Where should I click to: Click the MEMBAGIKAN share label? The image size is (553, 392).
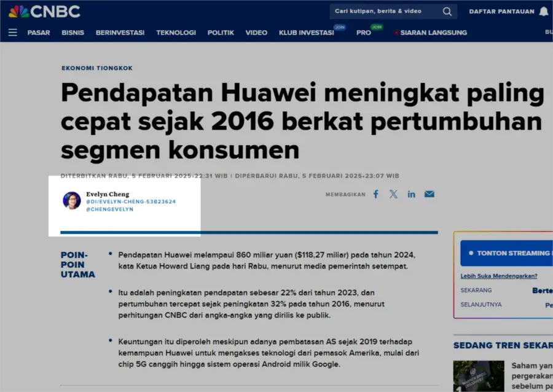345,195
